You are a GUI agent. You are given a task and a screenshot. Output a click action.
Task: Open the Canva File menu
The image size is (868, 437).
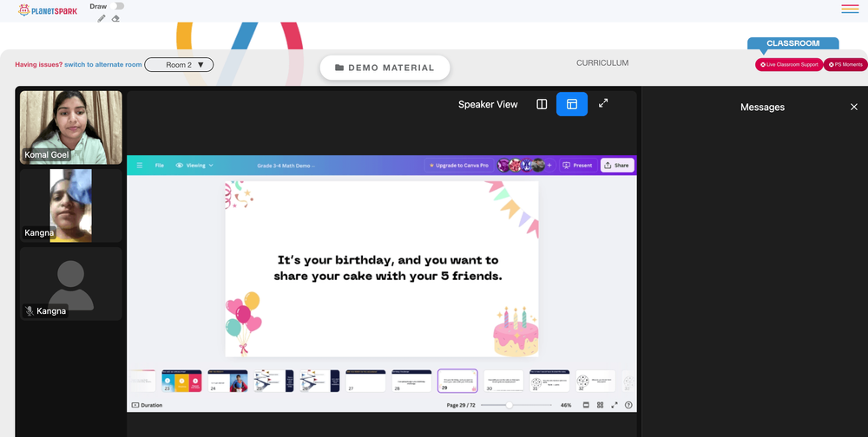coord(160,166)
